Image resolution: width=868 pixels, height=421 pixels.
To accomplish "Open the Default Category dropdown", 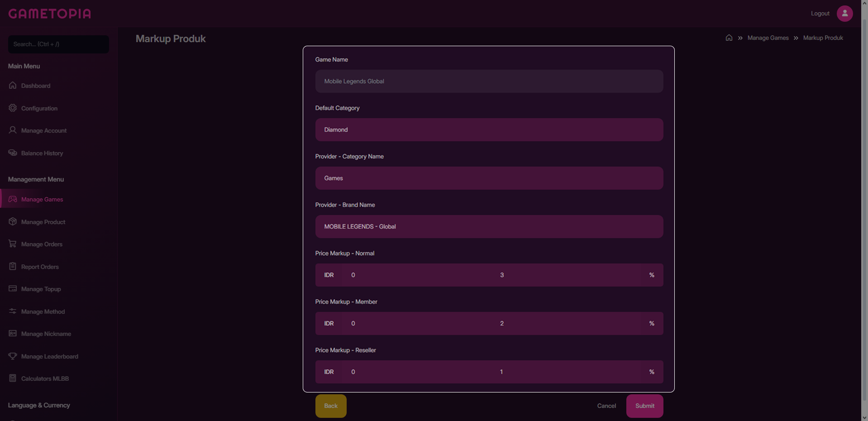I will [489, 130].
